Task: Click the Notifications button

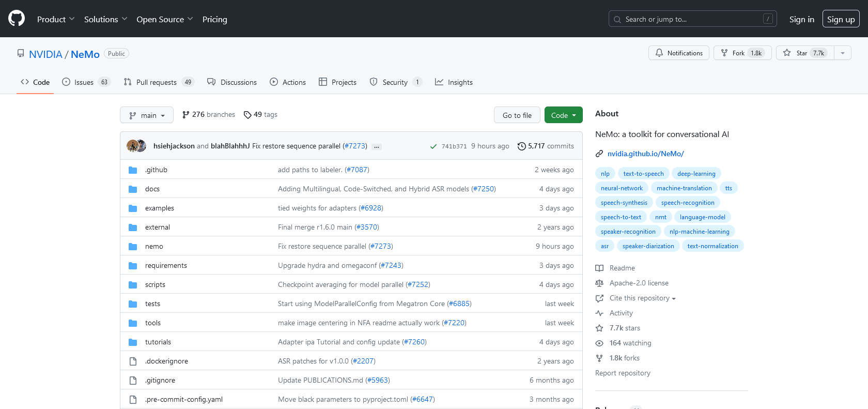Action: click(x=679, y=53)
